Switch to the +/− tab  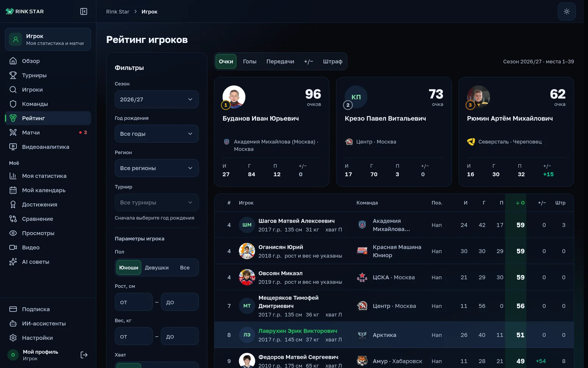point(309,61)
